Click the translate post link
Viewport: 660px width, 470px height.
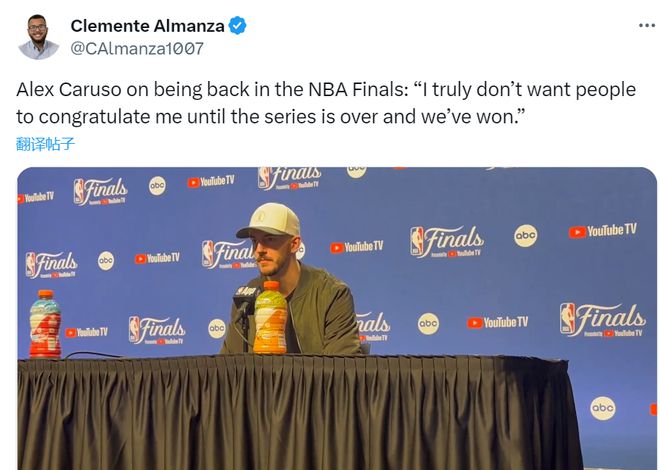coord(46,143)
